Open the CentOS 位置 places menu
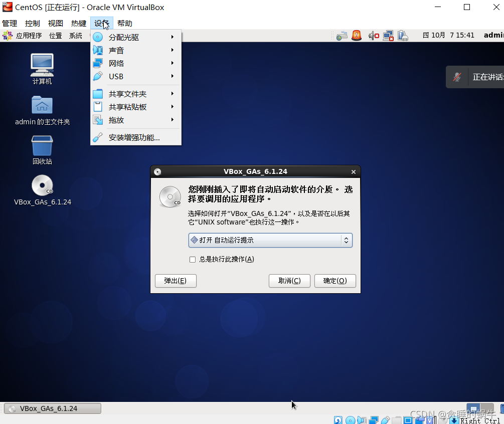Image resolution: width=504 pixels, height=424 pixels. pos(55,36)
